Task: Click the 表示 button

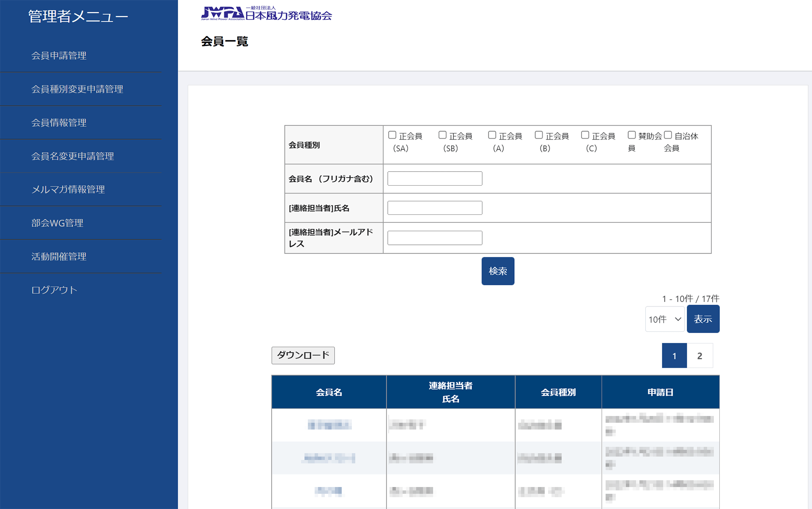Action: click(x=703, y=319)
